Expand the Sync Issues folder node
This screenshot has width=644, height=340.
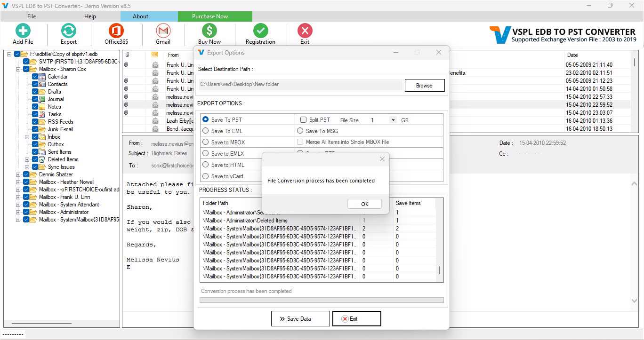(27, 167)
